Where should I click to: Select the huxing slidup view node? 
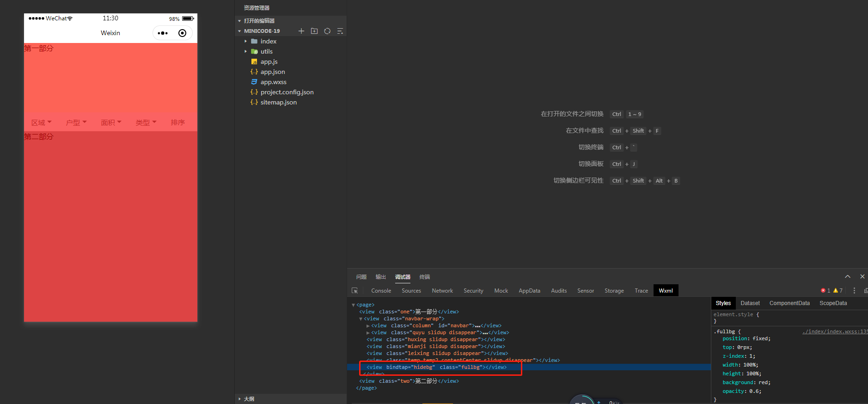(x=436, y=340)
